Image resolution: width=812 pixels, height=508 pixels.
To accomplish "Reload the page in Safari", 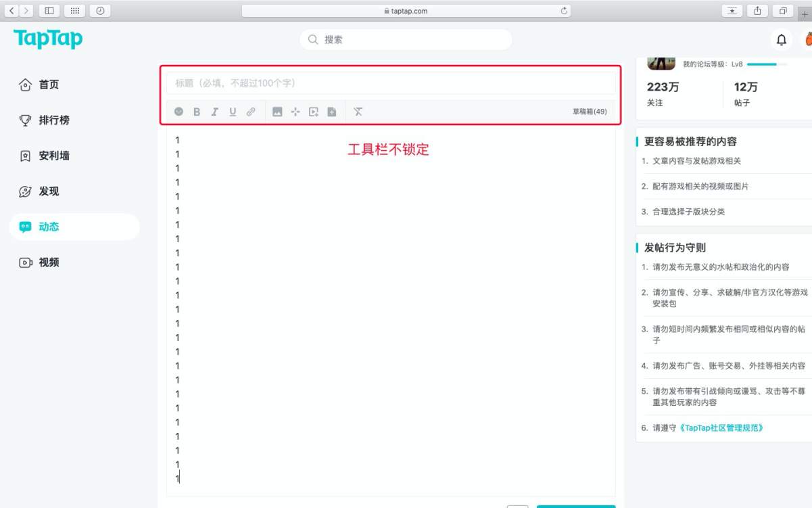I will pyautogui.click(x=564, y=11).
